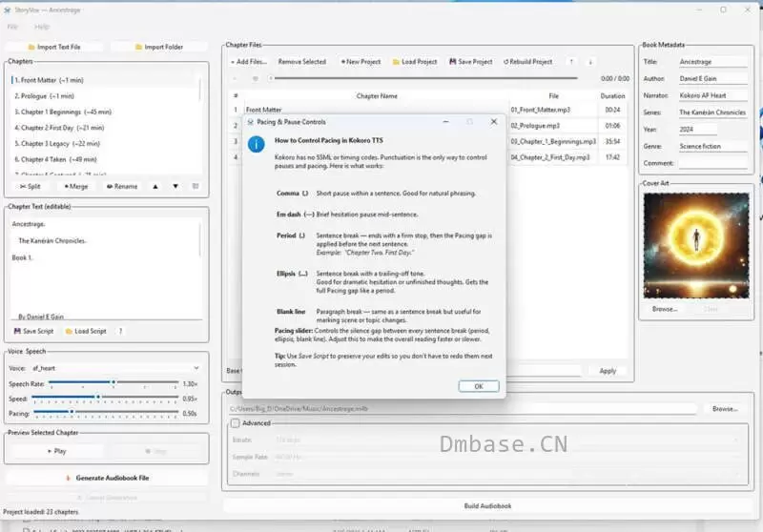Click the stop button beside the seek bar
The image size is (763, 532).
coord(255,78)
